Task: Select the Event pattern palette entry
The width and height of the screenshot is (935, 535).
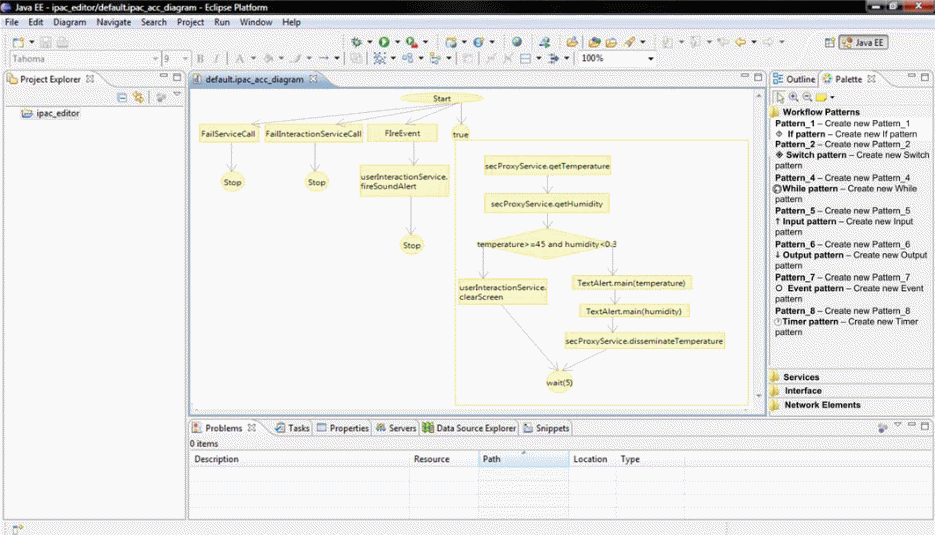Action: tap(849, 293)
